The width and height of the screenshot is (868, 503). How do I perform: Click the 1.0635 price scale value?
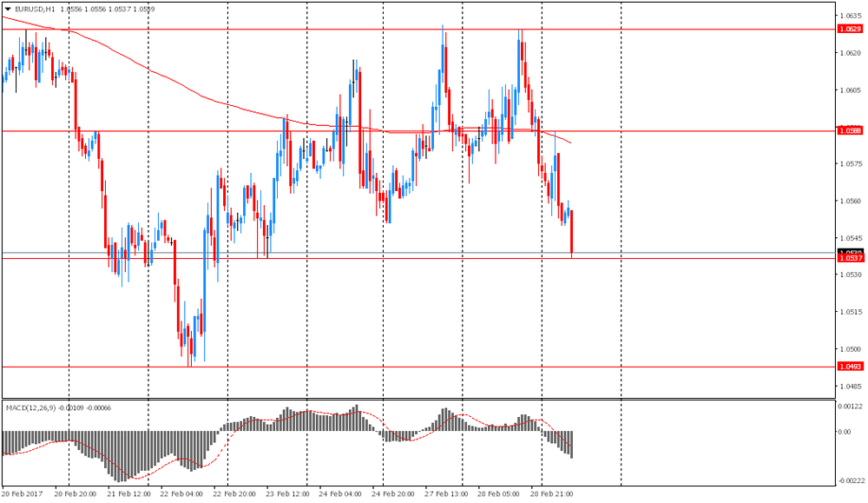851,16
